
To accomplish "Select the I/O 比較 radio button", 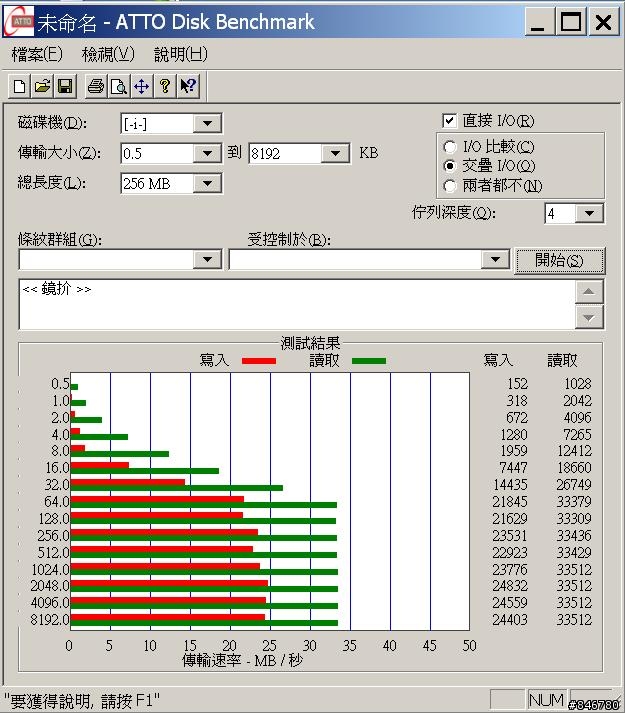I will coord(449,147).
